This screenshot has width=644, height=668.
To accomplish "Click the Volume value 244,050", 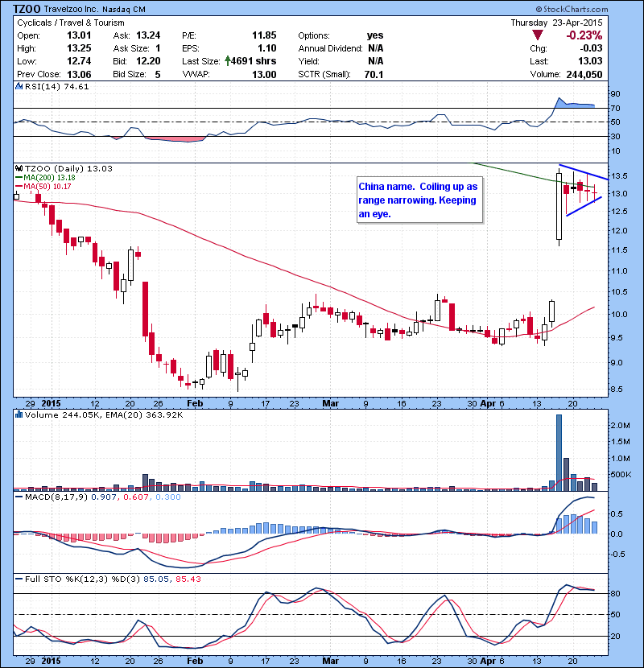I will click(x=584, y=74).
